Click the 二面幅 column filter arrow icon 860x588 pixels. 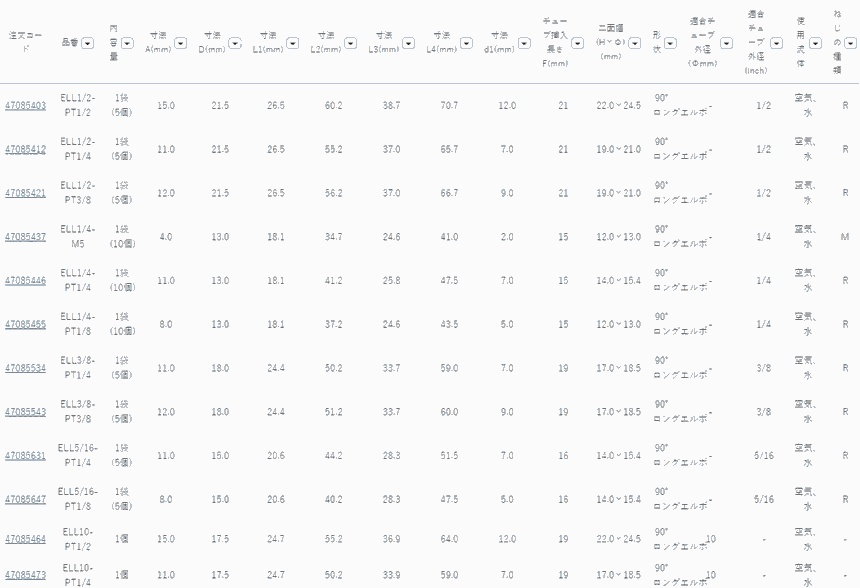tap(635, 43)
